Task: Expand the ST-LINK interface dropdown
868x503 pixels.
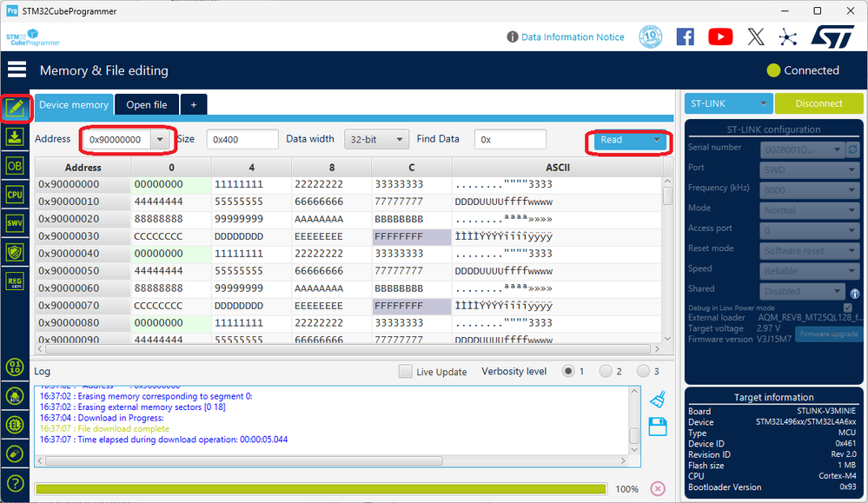Action: (763, 103)
